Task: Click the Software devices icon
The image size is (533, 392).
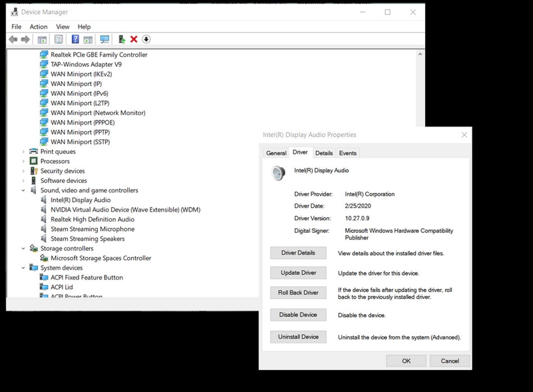Action: coord(33,180)
